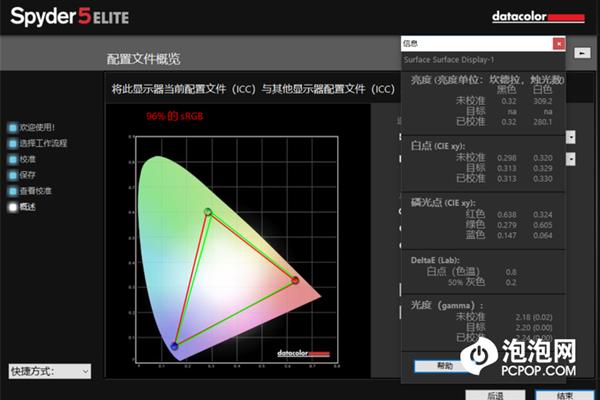Open the 校准 step in sidebar
Viewport: 600px width, 400px height.
coord(13,160)
